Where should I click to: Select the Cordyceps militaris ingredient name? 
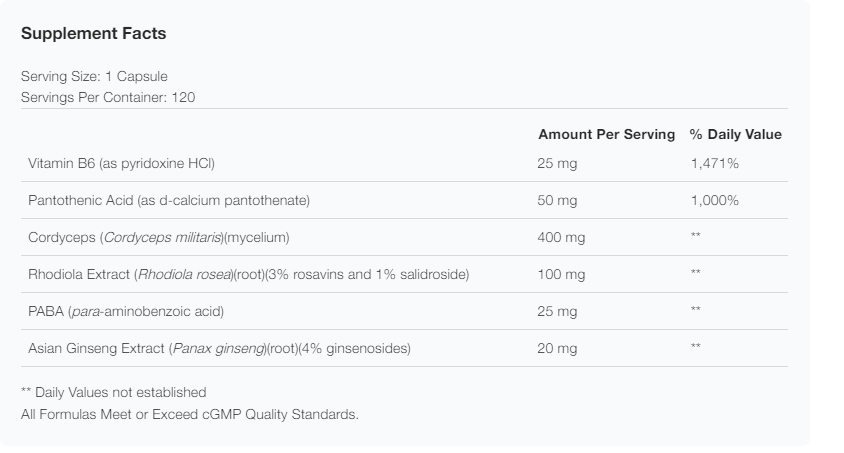[159, 237]
